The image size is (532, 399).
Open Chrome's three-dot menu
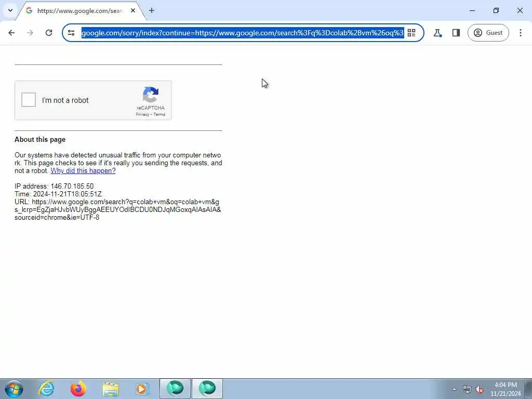click(521, 33)
